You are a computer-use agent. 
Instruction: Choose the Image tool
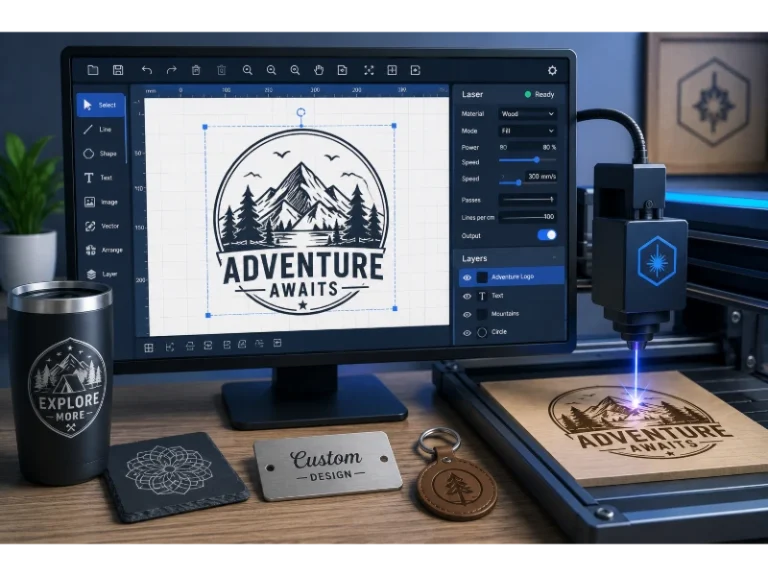click(101, 202)
